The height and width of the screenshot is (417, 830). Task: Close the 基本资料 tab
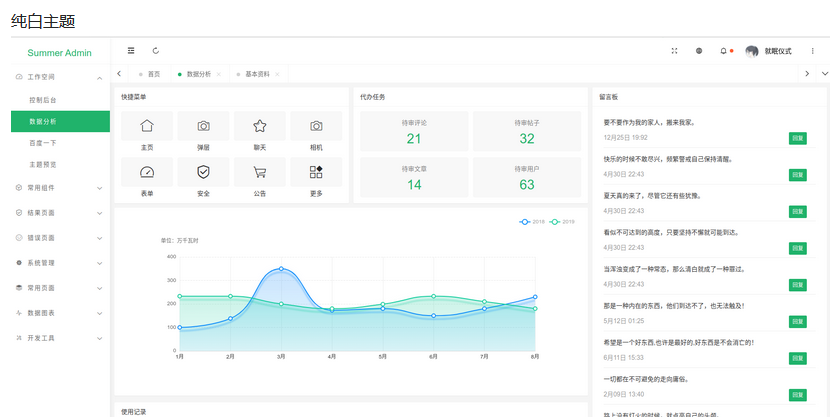[276, 74]
